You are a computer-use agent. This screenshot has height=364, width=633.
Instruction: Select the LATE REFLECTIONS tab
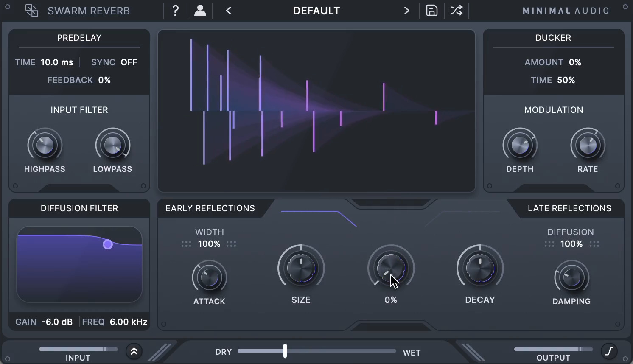[569, 208]
